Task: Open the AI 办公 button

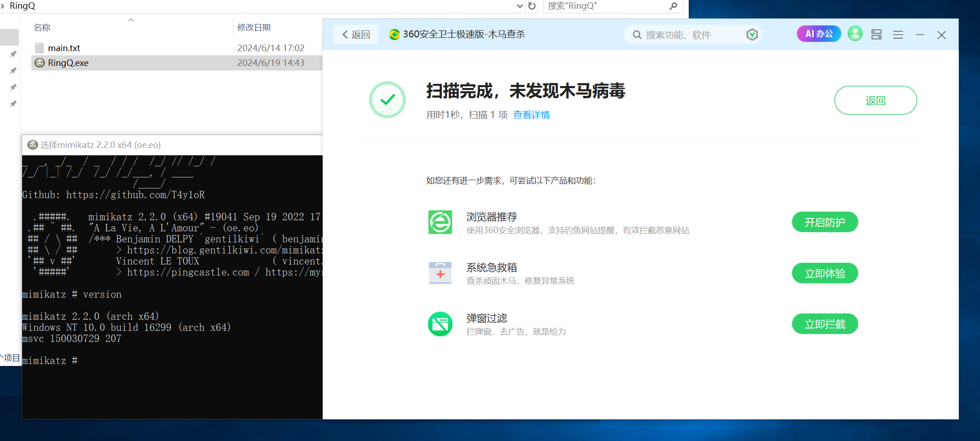Action: (819, 34)
